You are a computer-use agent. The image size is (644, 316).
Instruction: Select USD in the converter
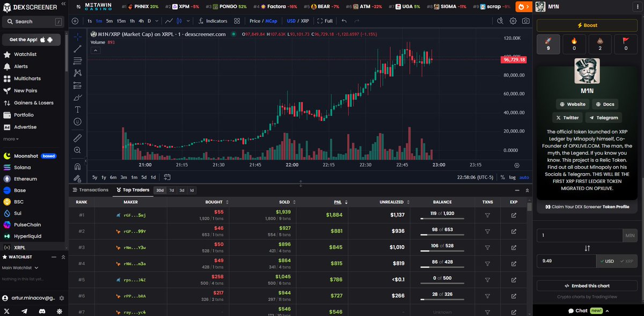pyautogui.click(x=606, y=261)
